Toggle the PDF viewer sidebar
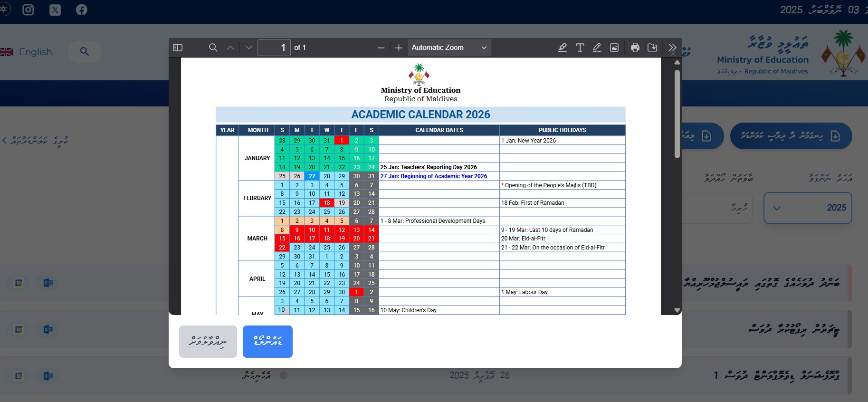Image resolution: width=868 pixels, height=402 pixels. [178, 48]
